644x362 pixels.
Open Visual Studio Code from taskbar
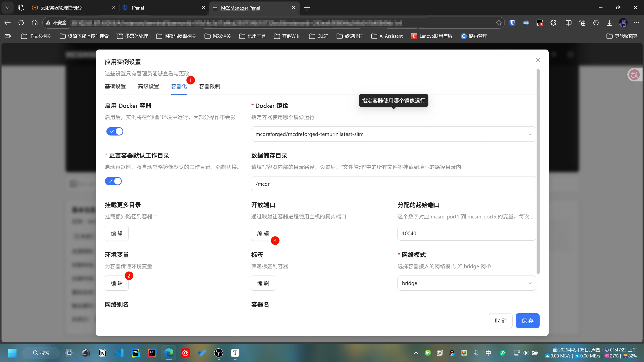(x=119, y=353)
